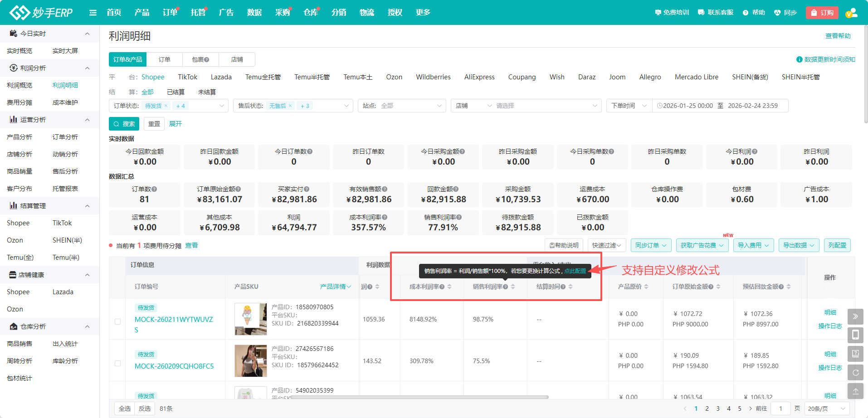Viewport: 868px width, 418px height.
Task: Click the back-to-top arrow icon
Action: 855,391
